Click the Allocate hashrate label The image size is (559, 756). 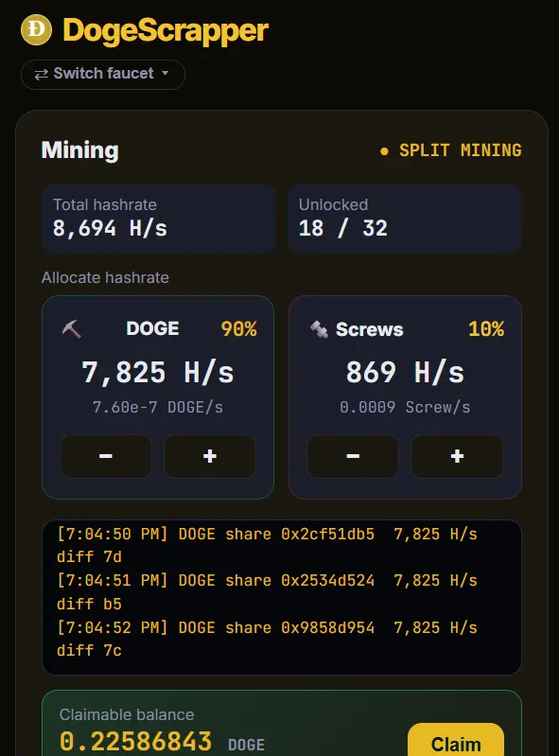pos(105,278)
